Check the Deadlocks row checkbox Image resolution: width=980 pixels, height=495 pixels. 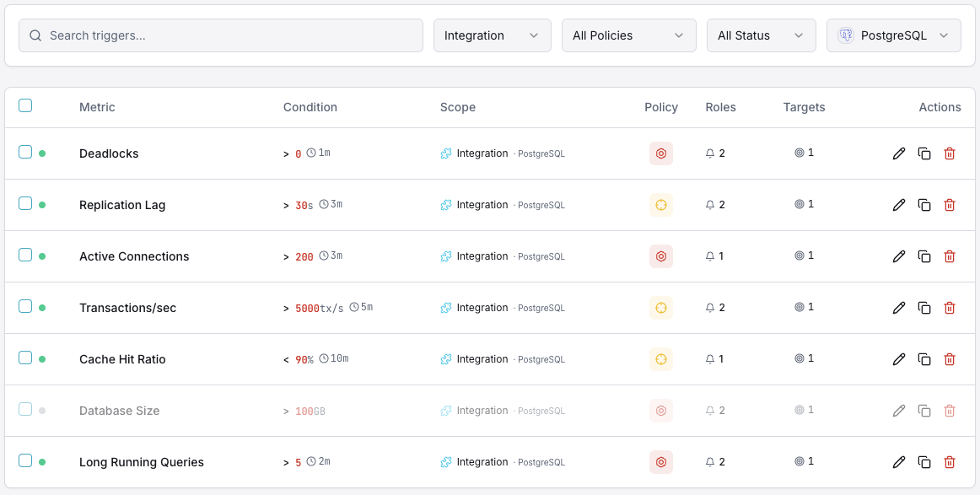[25, 153]
